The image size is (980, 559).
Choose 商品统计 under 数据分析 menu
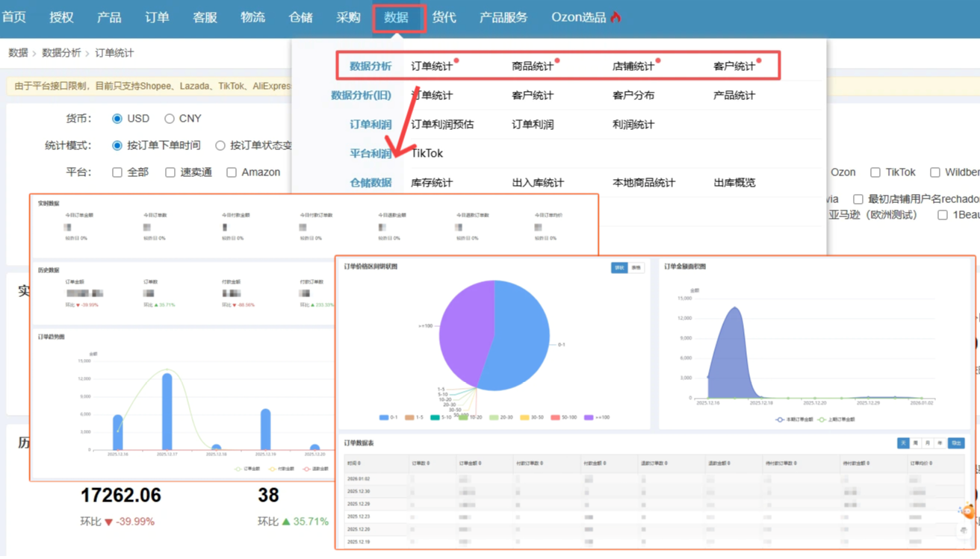(532, 66)
